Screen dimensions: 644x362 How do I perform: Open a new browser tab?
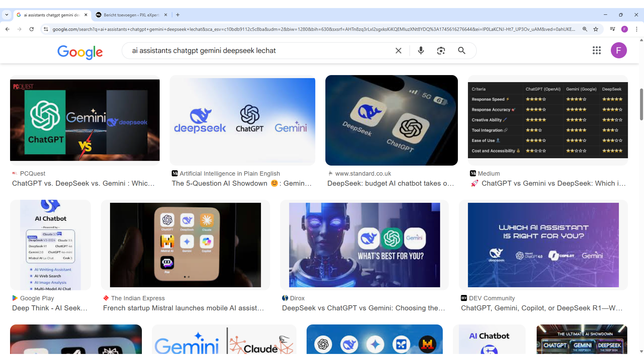point(178,15)
